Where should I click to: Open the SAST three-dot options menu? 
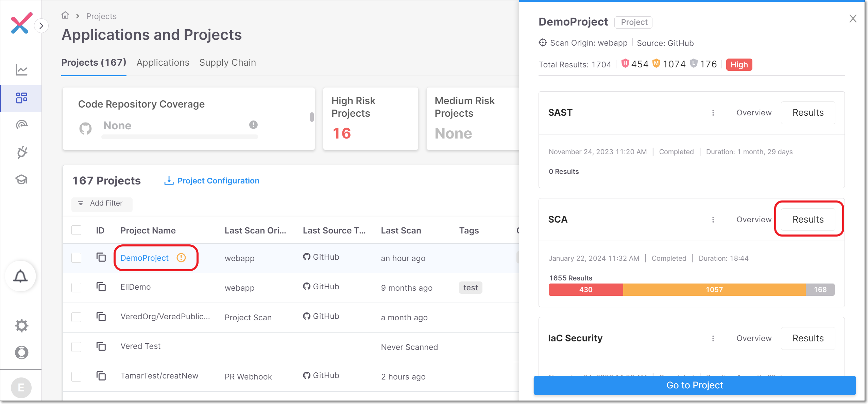(x=713, y=113)
